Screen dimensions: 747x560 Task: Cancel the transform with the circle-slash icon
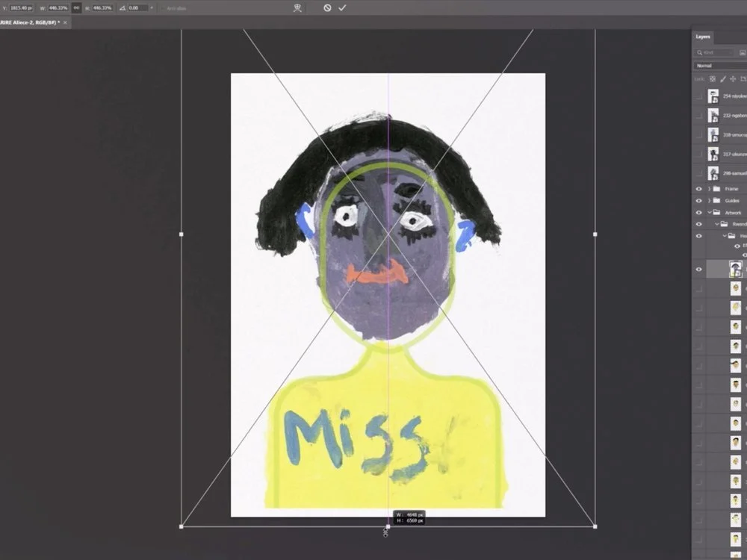coord(327,7)
